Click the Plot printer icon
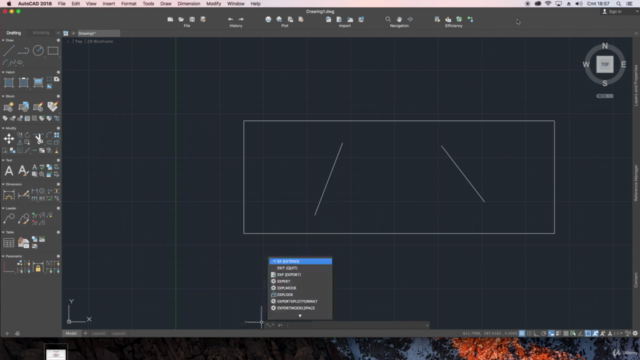 (x=268, y=19)
